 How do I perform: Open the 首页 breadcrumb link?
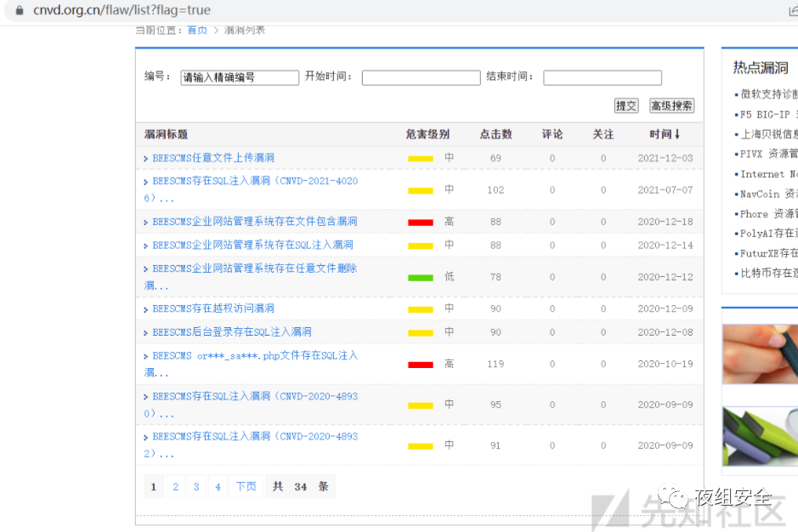point(197,31)
